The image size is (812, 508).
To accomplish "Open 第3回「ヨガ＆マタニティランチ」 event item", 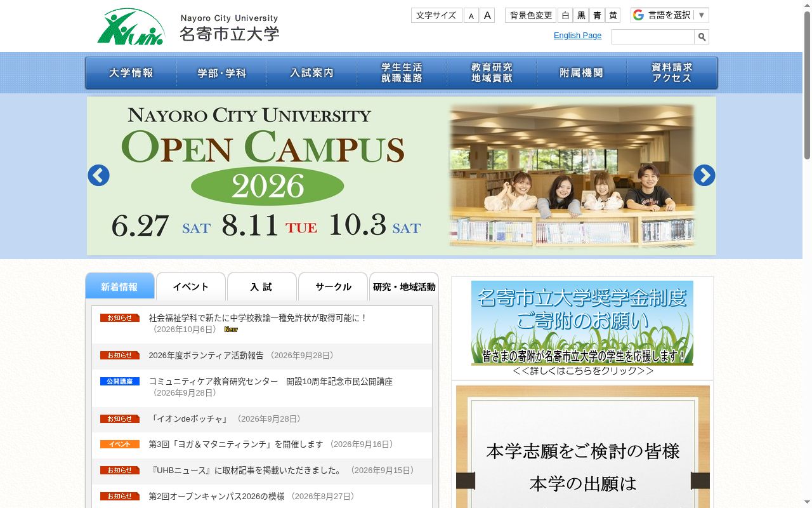I will [236, 444].
